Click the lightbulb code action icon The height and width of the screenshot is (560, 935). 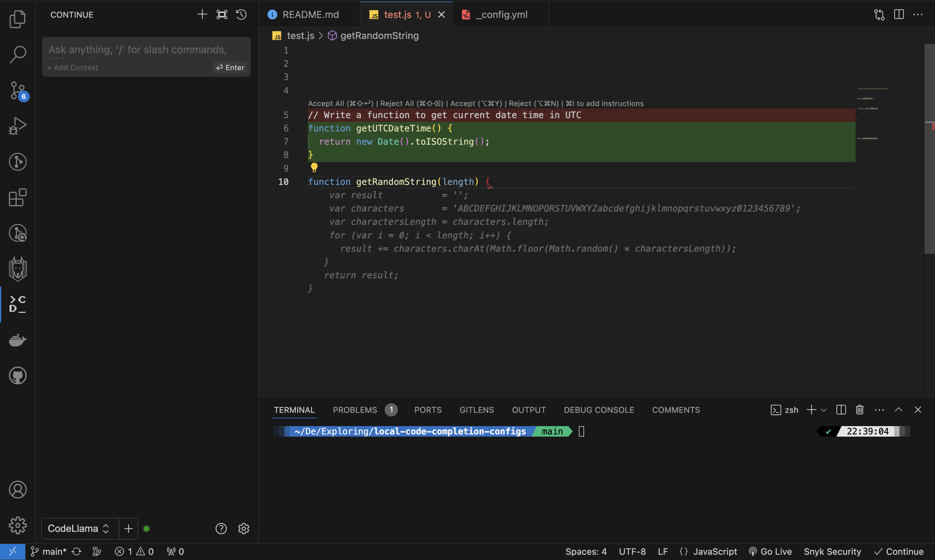click(x=314, y=167)
